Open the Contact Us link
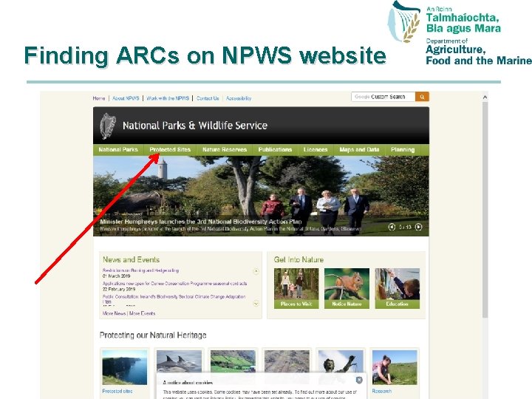 (x=208, y=98)
